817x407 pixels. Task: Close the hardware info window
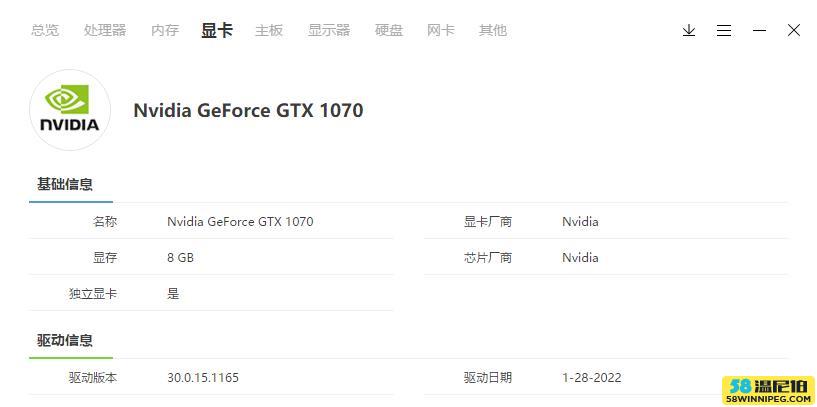(794, 30)
